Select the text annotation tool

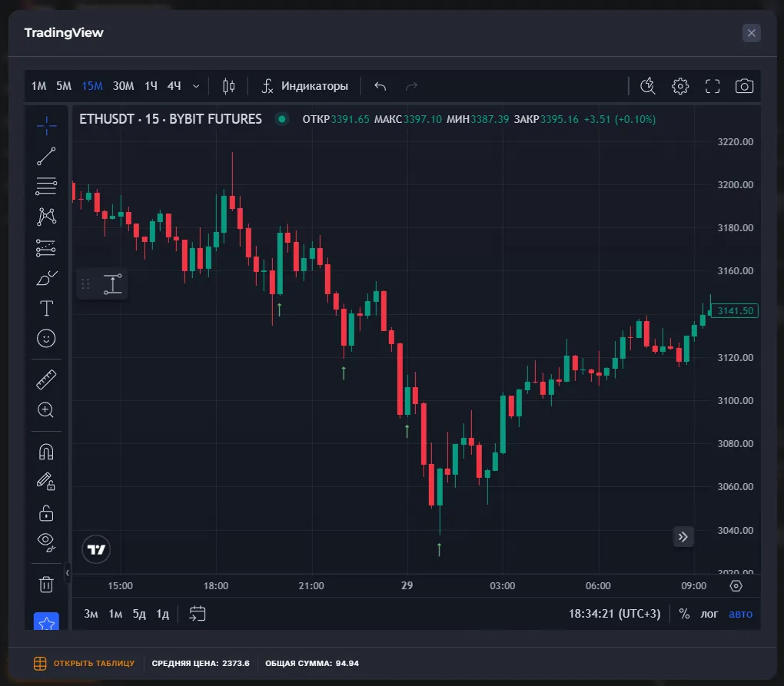point(46,308)
